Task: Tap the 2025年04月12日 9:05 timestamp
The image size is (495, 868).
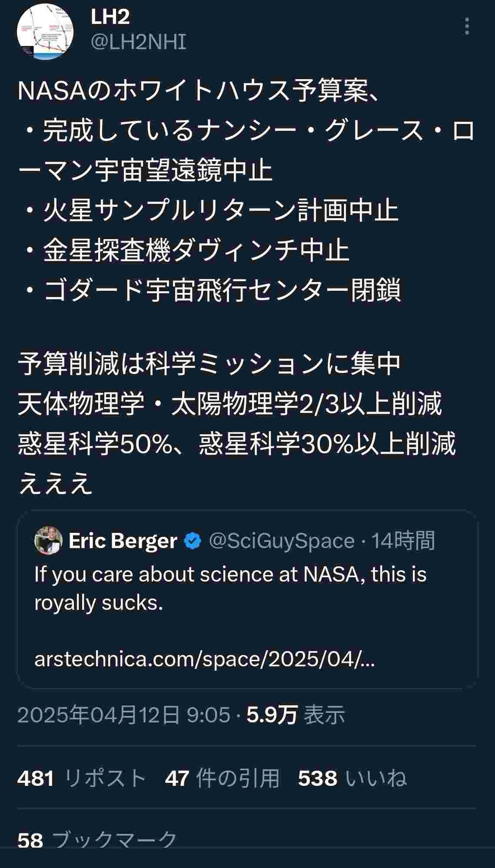Action: [123, 715]
